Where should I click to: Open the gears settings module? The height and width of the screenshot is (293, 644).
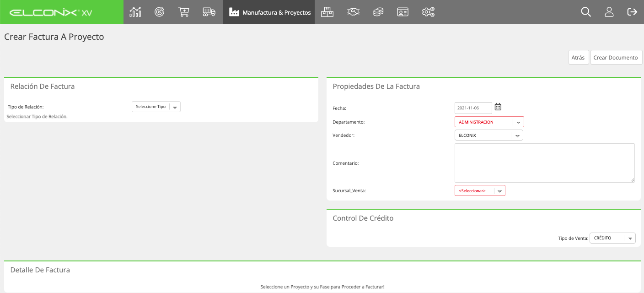428,12
